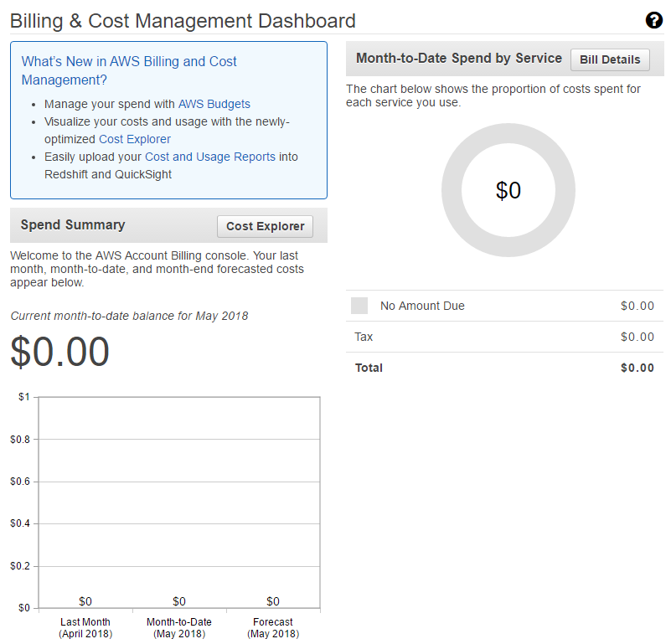Click the $0 value above Forecast
The image size is (671, 644).
click(272, 601)
